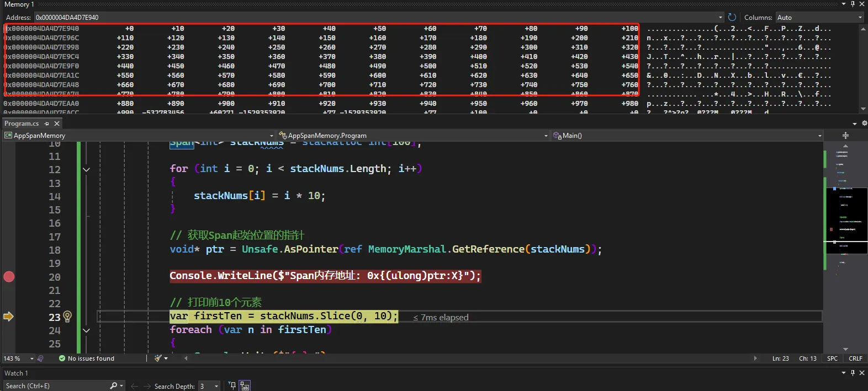Click the Watch search magnifier icon
The height and width of the screenshot is (391, 868).
pos(113,386)
